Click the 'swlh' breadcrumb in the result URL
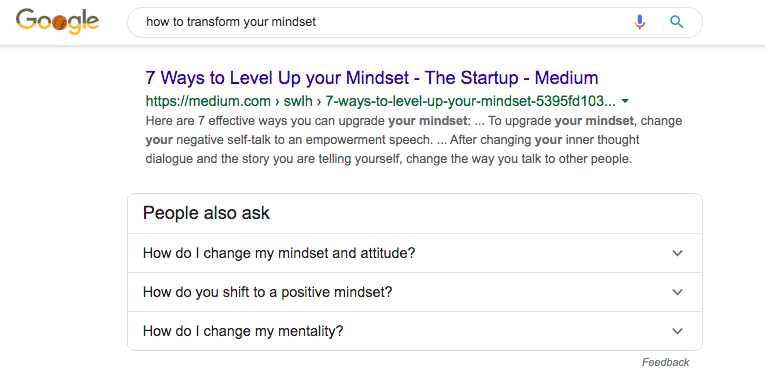This screenshot has height=392, width=765. click(x=298, y=101)
